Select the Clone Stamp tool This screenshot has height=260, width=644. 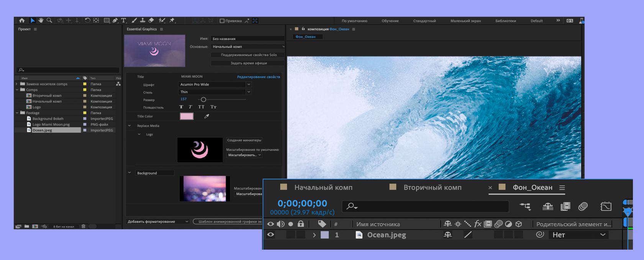[x=143, y=21]
